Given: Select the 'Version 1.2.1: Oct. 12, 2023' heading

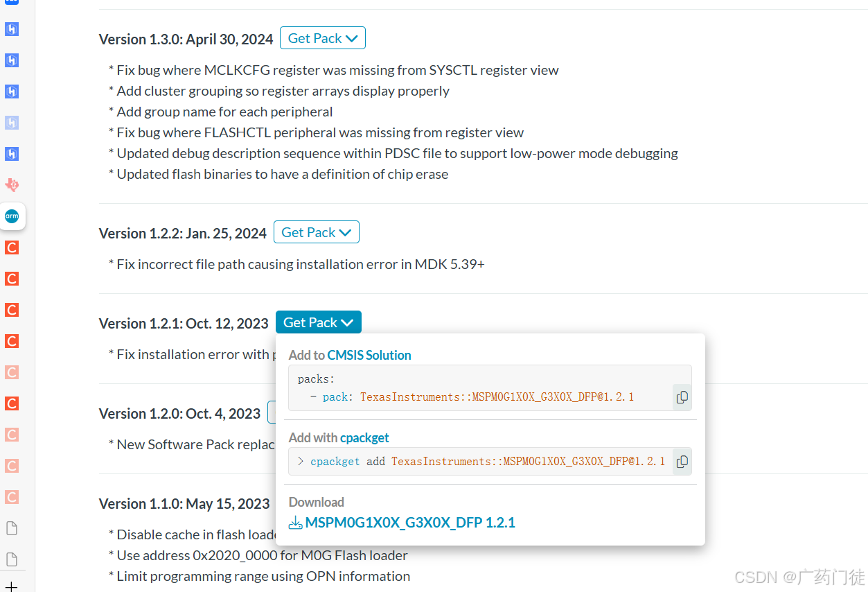Looking at the screenshot, I should coord(184,324).
